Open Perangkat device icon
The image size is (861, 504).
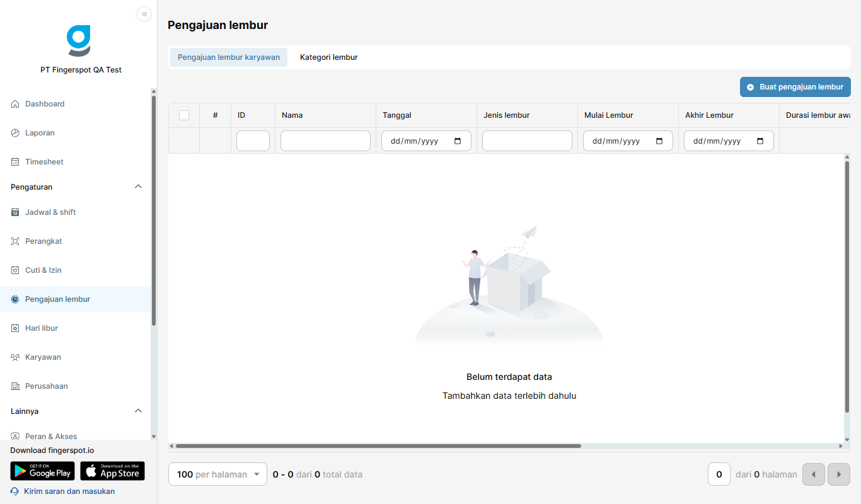[x=15, y=241]
